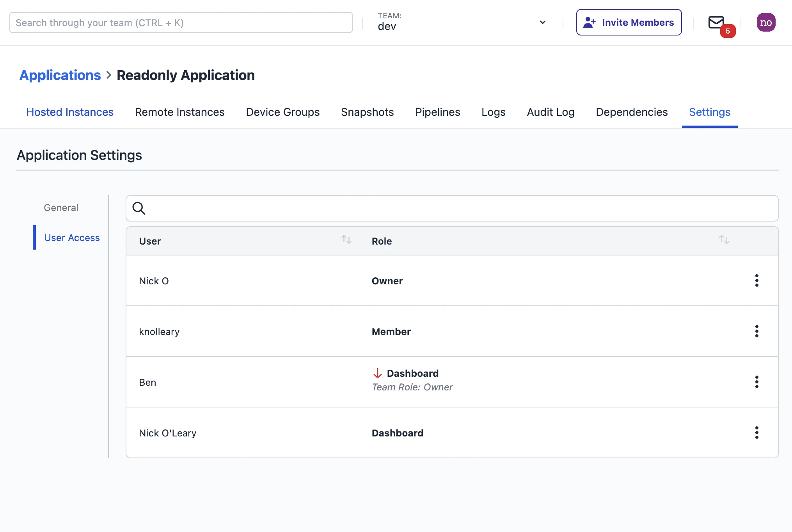Select user name Nick O
Viewport: 792px width, 532px height.
click(x=154, y=281)
